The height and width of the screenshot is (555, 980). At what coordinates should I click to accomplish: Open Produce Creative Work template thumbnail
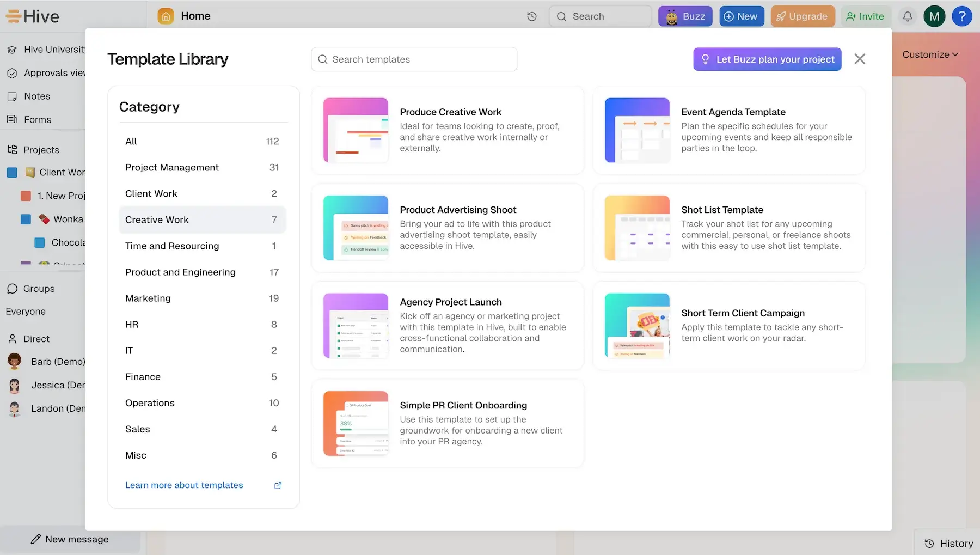point(356,130)
